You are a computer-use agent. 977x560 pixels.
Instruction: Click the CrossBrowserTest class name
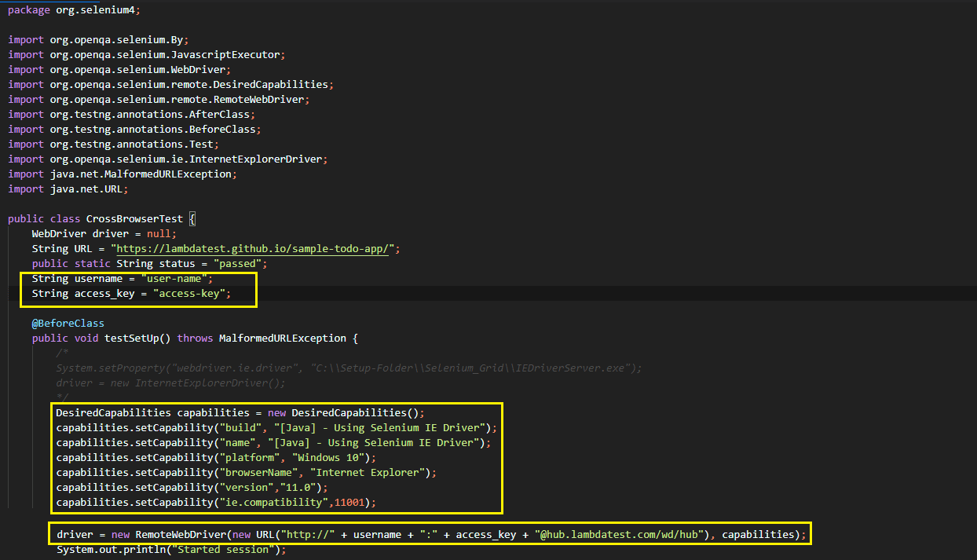click(x=134, y=218)
